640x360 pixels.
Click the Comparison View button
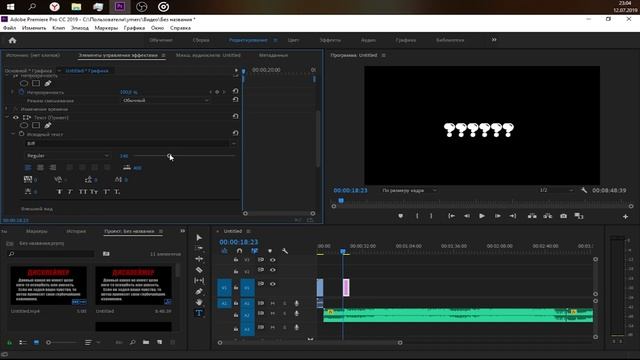click(579, 216)
